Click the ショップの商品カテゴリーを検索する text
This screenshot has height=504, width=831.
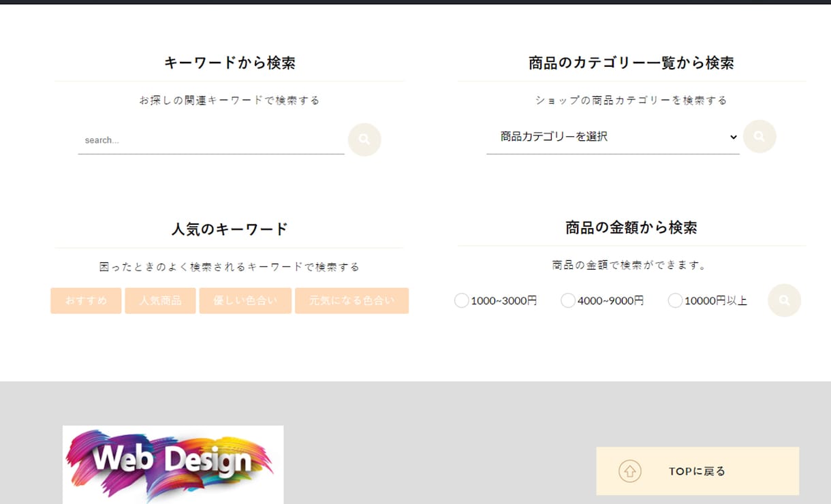[x=631, y=100]
